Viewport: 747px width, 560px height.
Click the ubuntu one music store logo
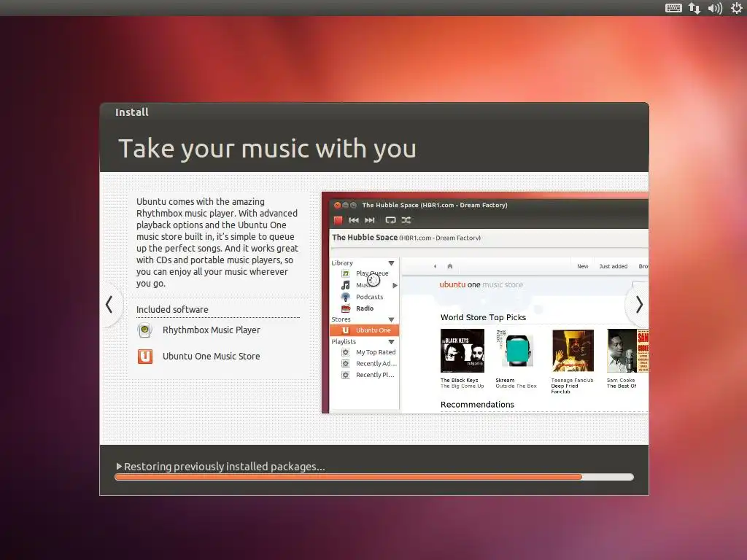click(481, 284)
